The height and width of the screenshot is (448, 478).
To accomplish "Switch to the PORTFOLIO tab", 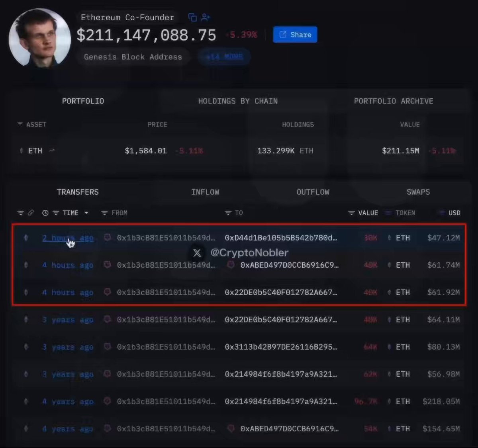I will coord(83,101).
